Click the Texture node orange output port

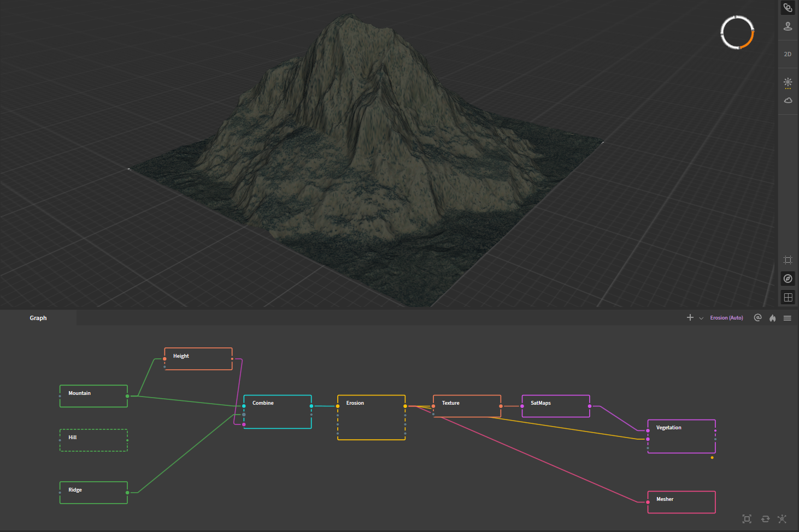[501, 406]
